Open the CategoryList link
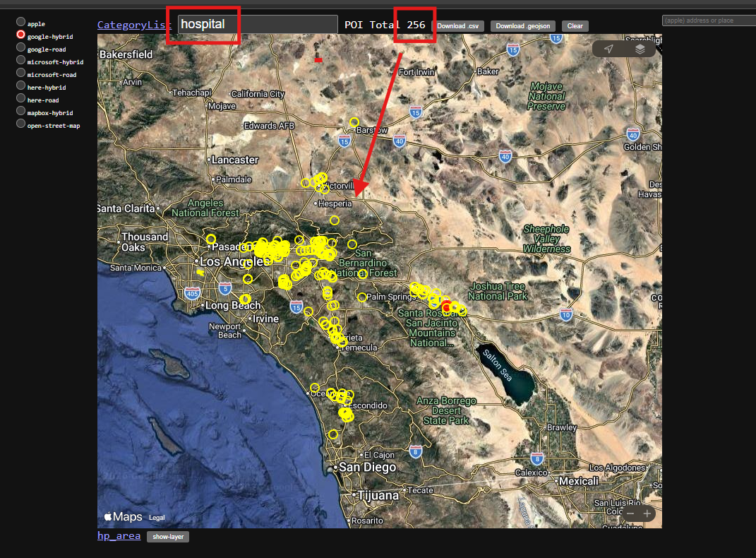The width and height of the screenshot is (756, 558). 134,25
